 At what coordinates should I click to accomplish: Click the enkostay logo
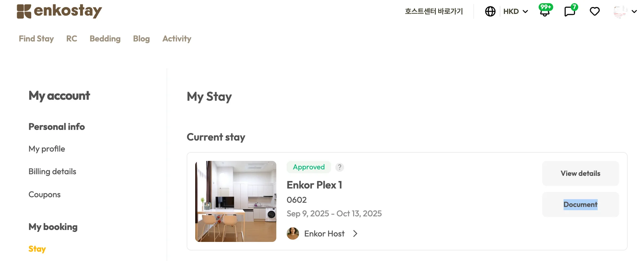click(x=59, y=11)
